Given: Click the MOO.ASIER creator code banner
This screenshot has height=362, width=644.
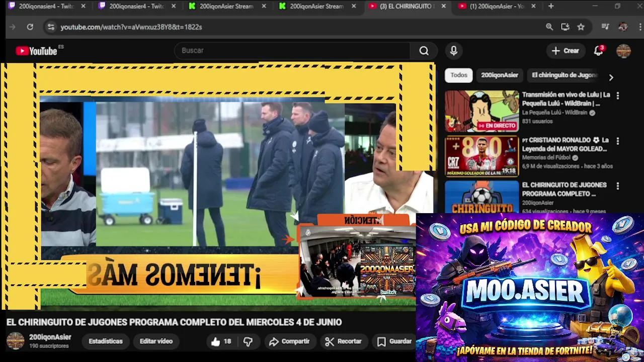Looking at the screenshot, I should (530, 287).
